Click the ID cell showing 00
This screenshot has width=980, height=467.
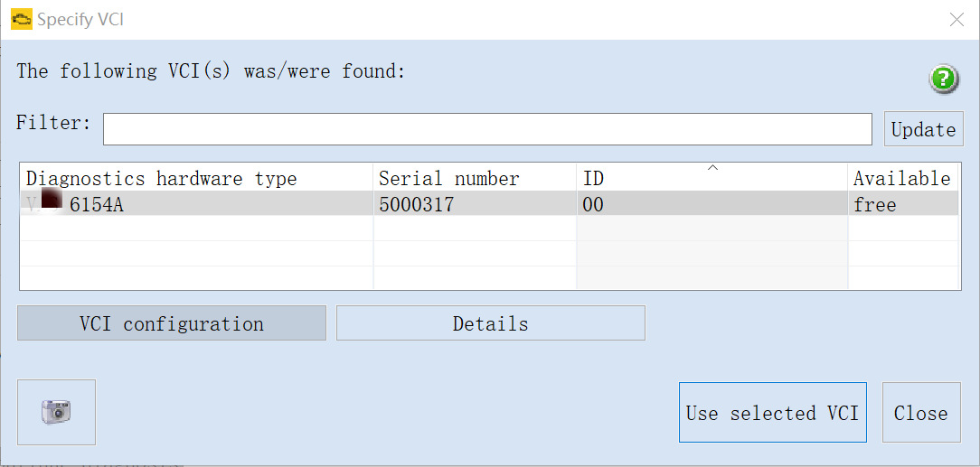pos(593,205)
